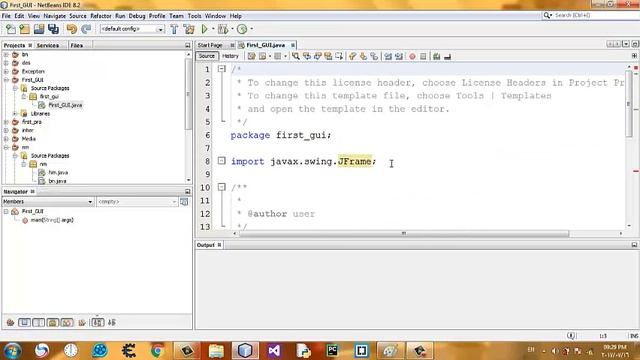Open Visual Studio from taskbar
The height and width of the screenshot is (360, 640).
pos(274,351)
